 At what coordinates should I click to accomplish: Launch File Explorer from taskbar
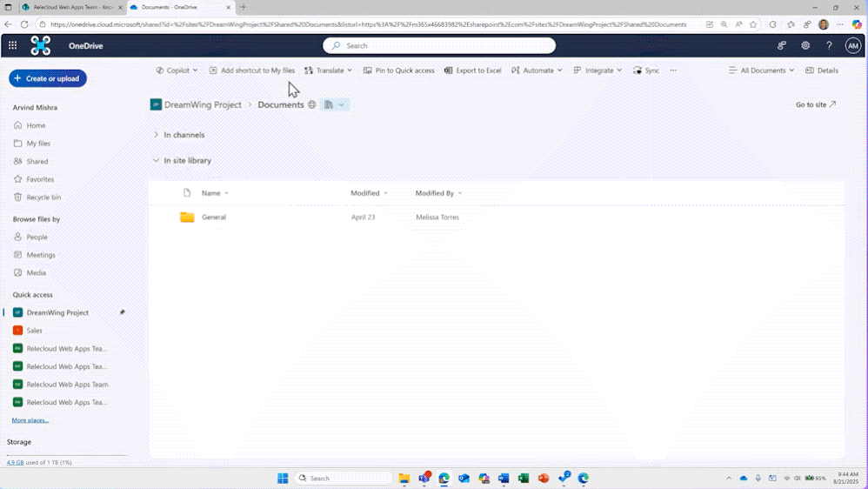(404, 478)
